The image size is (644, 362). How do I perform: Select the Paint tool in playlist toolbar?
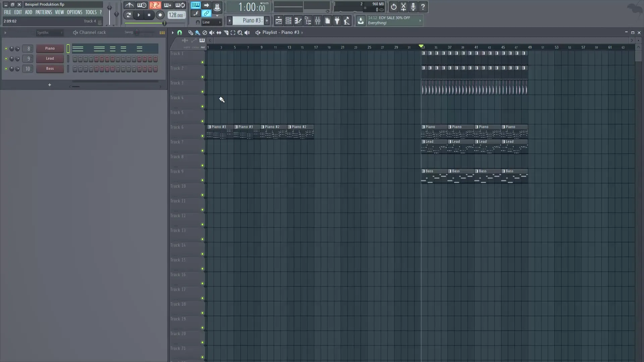click(x=198, y=33)
